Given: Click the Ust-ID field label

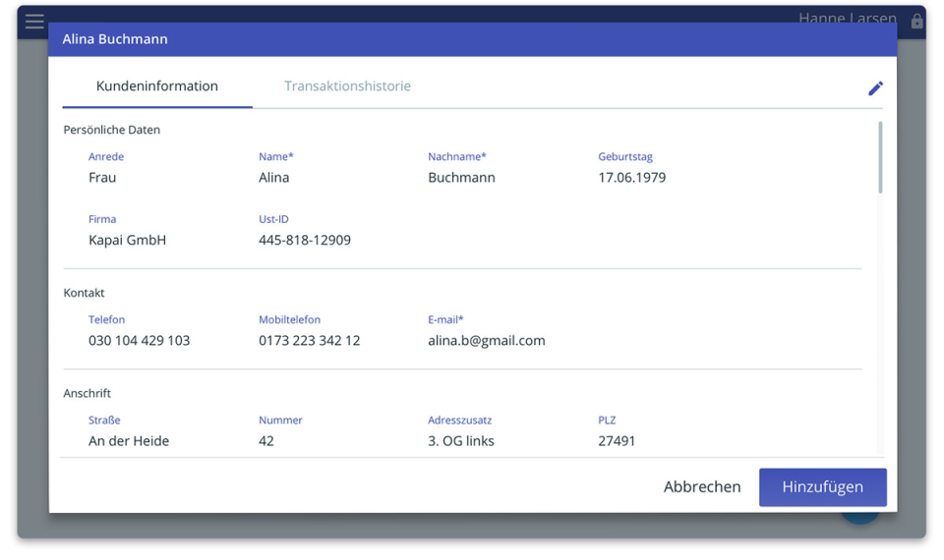Looking at the screenshot, I should (x=274, y=219).
